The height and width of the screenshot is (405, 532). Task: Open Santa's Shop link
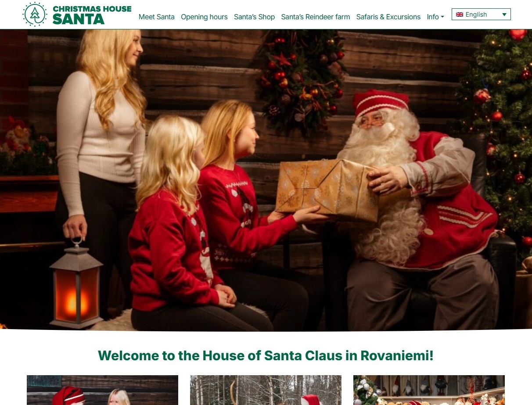pos(254,17)
